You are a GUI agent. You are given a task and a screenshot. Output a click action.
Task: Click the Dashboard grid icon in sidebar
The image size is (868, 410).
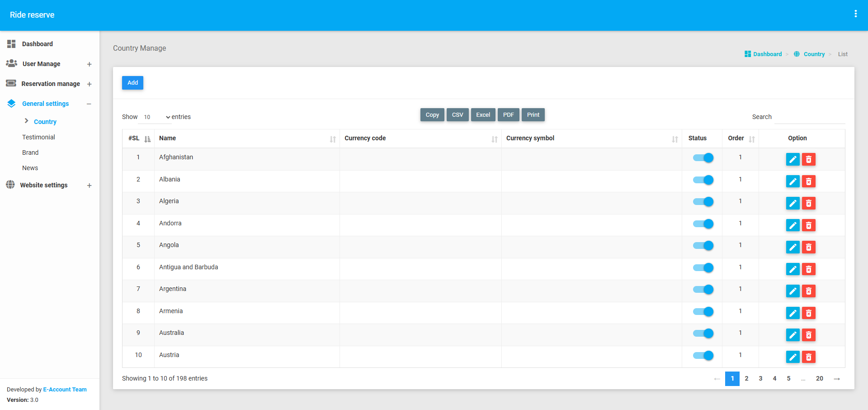[x=11, y=44]
